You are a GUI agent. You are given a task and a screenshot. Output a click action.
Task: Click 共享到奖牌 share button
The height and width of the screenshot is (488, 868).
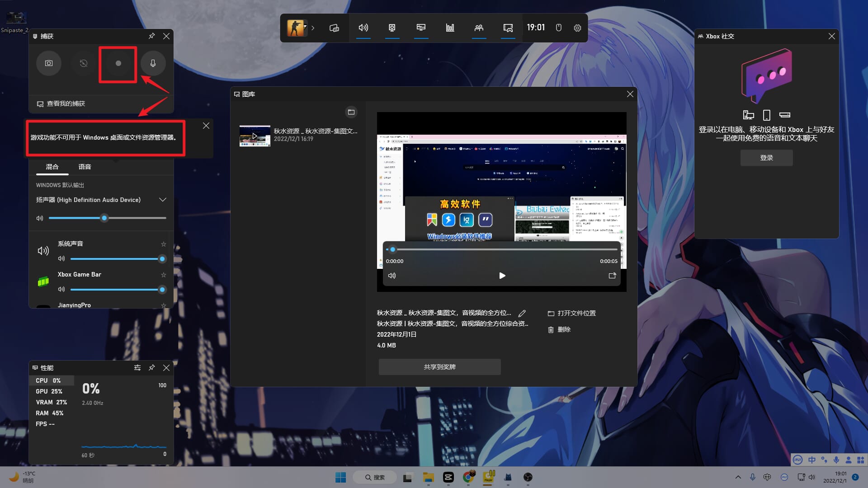(439, 367)
